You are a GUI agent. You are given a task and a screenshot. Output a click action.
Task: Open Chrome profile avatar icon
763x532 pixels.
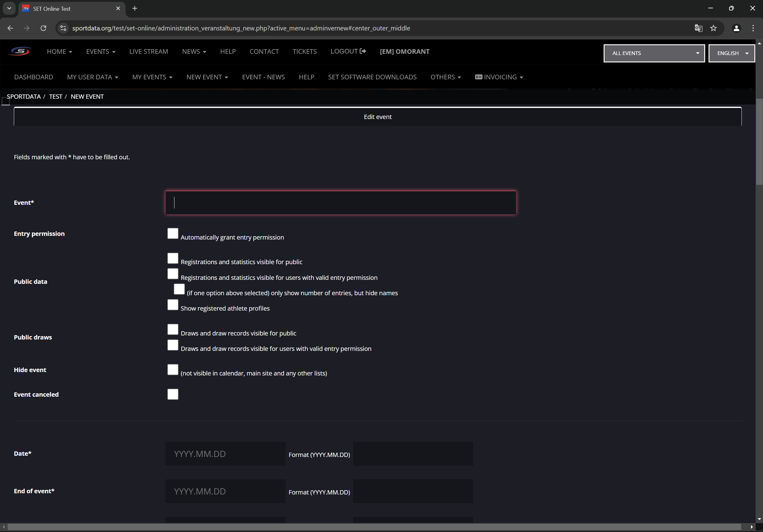736,28
